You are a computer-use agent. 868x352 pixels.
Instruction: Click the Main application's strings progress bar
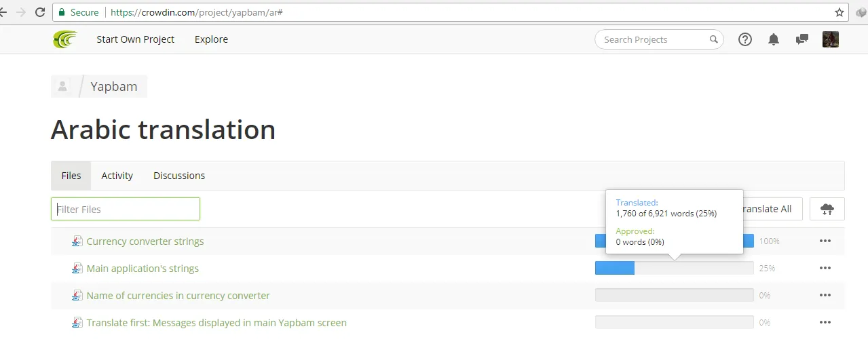[674, 268]
